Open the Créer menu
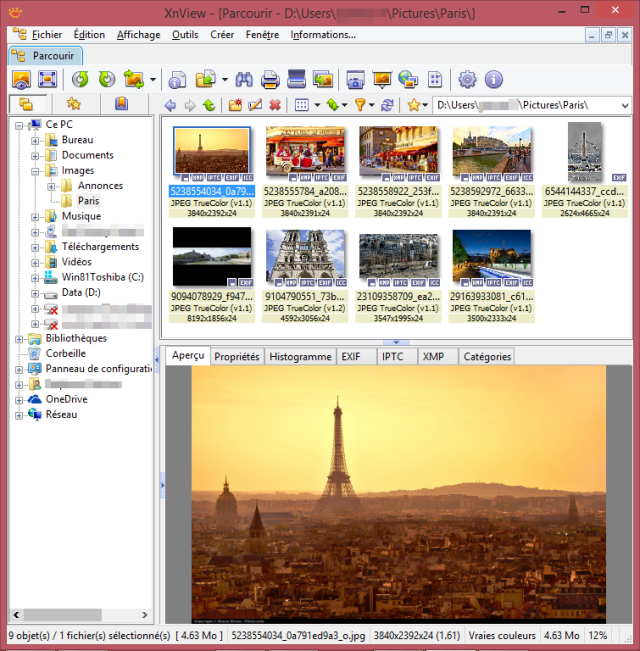Screen dimensions: 640x651 [222, 35]
